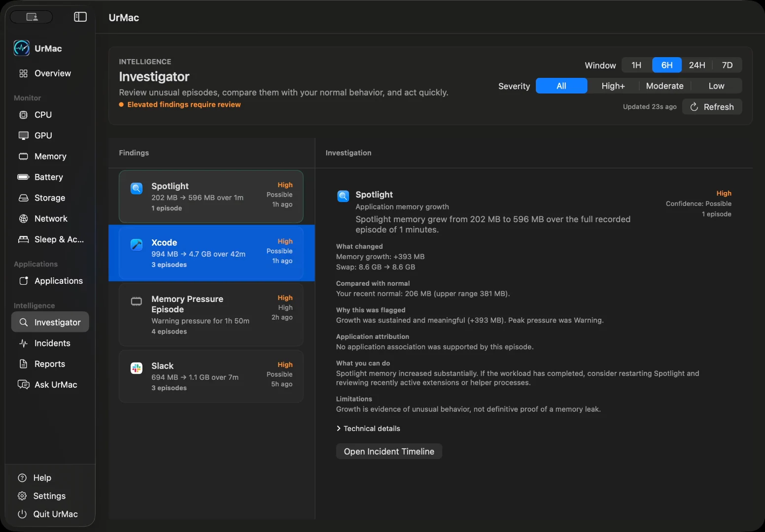The width and height of the screenshot is (765, 532).
Task: Expand the Technical details section
Action: click(x=368, y=429)
